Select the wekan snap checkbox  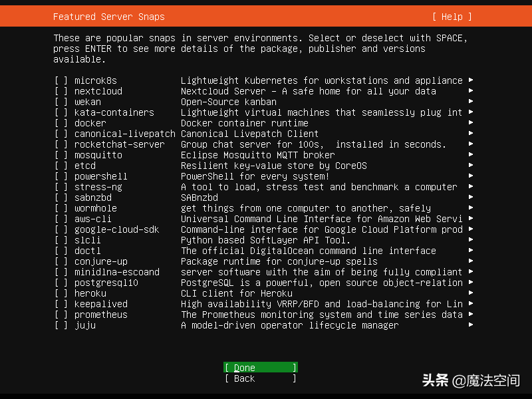click(x=61, y=102)
